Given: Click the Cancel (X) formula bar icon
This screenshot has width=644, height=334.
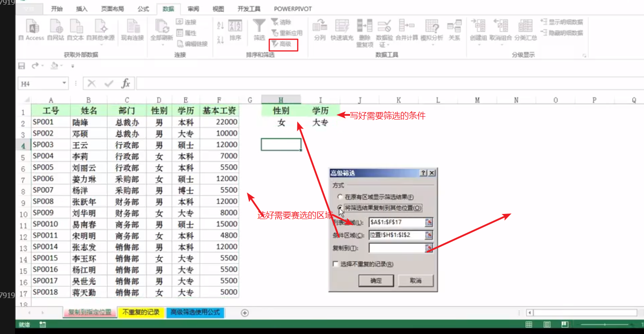Looking at the screenshot, I should [92, 84].
